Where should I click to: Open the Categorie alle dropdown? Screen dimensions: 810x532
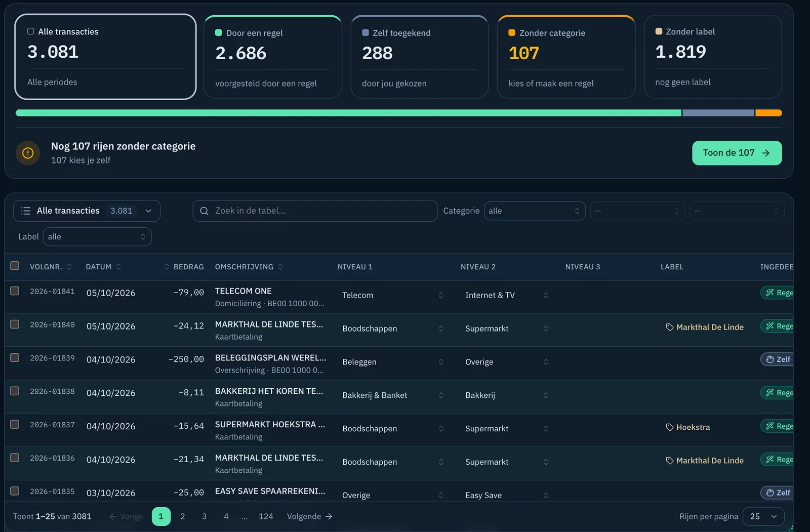(x=535, y=211)
